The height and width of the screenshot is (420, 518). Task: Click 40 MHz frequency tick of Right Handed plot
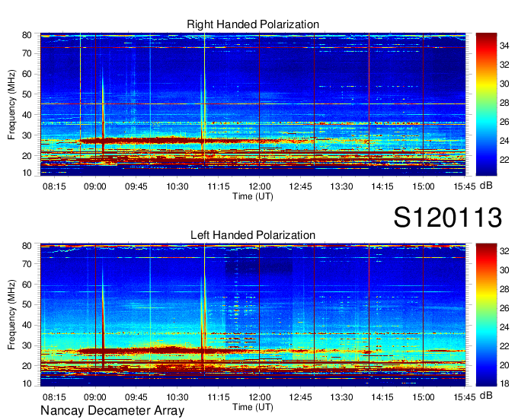[27, 115]
